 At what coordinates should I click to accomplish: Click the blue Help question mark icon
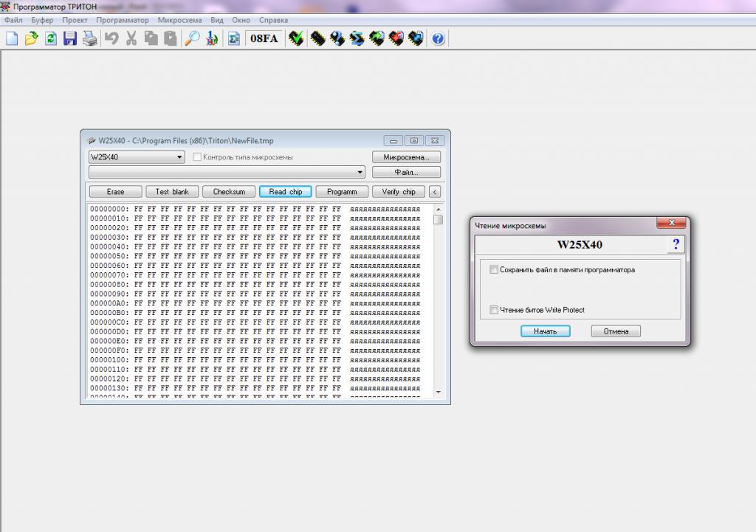(438, 38)
